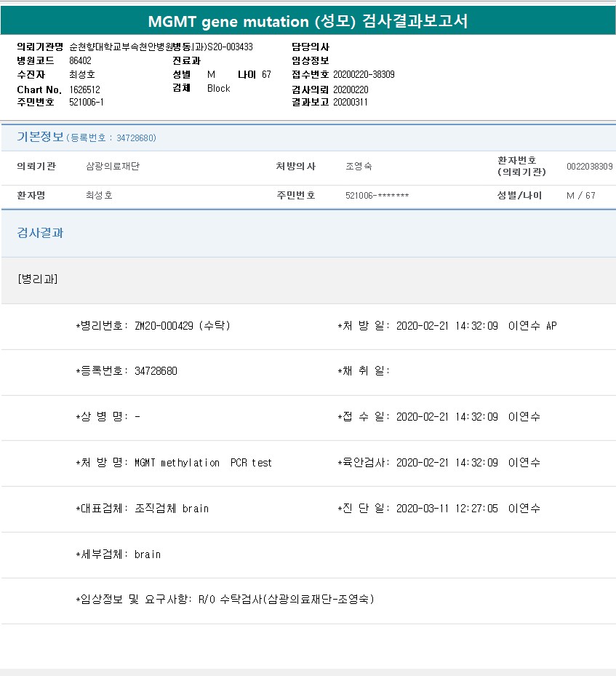
Task: Select the 임상정보 및 요구사항 line
Action: 225,600
